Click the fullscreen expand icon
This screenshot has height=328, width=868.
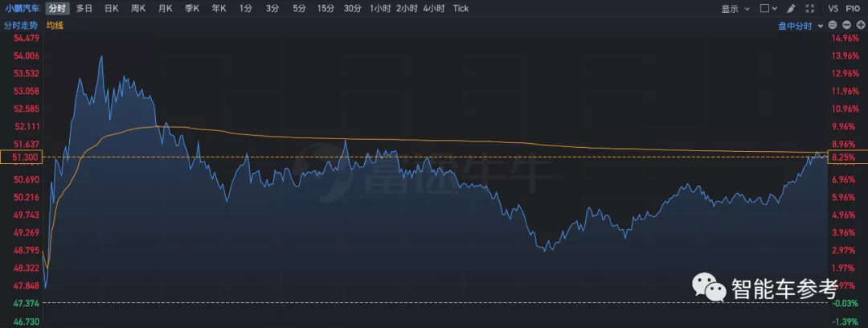pos(810,8)
